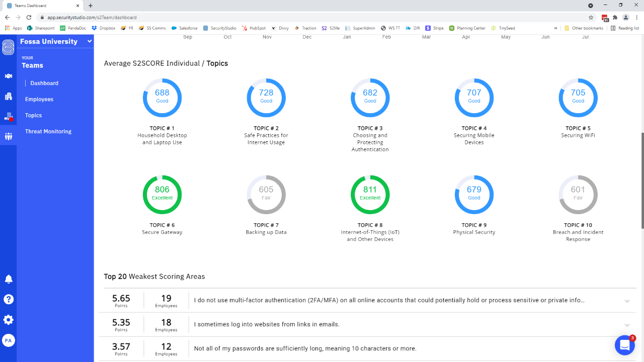Screen dimensions: 644x362
Task: Open the settings gear in the sidebar
Action: coord(8,319)
